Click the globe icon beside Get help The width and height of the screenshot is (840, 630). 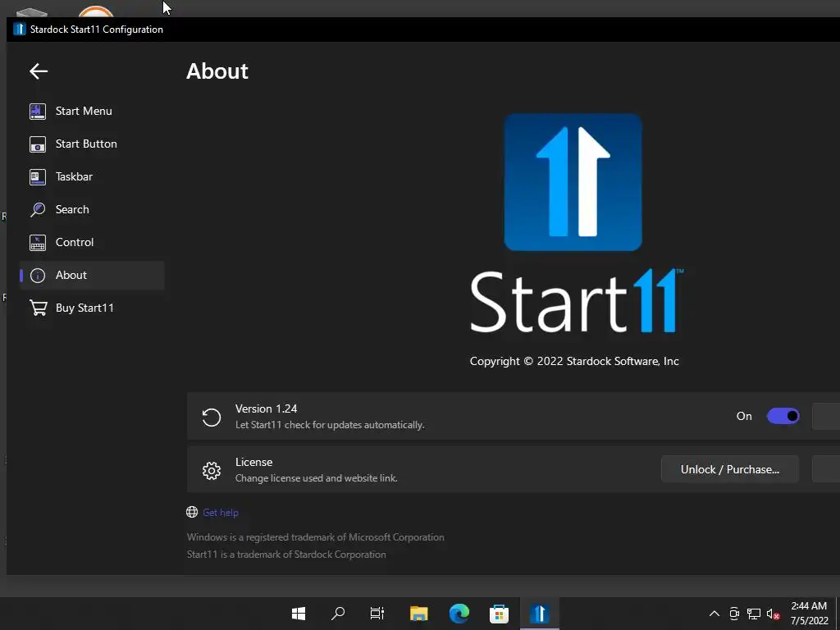[x=192, y=512]
